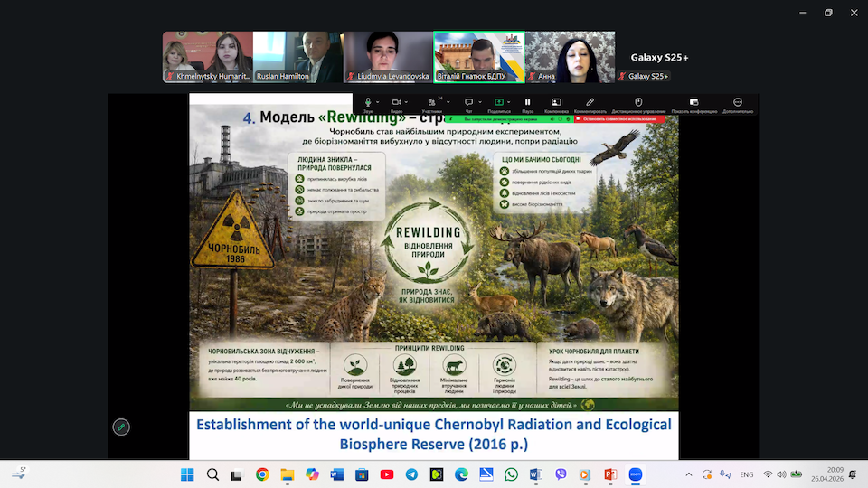The image size is (868, 488).
Task: Click the remote control mouse icon
Action: [638, 103]
